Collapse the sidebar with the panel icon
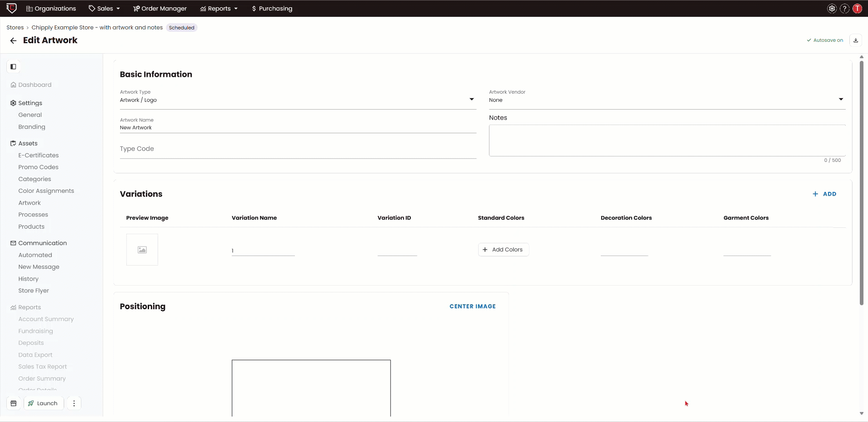 (x=13, y=67)
